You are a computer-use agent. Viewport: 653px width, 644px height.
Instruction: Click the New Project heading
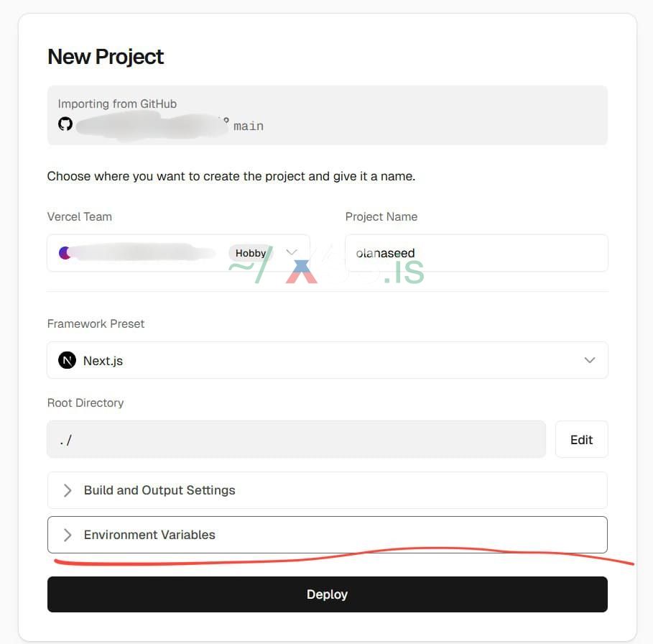[106, 57]
